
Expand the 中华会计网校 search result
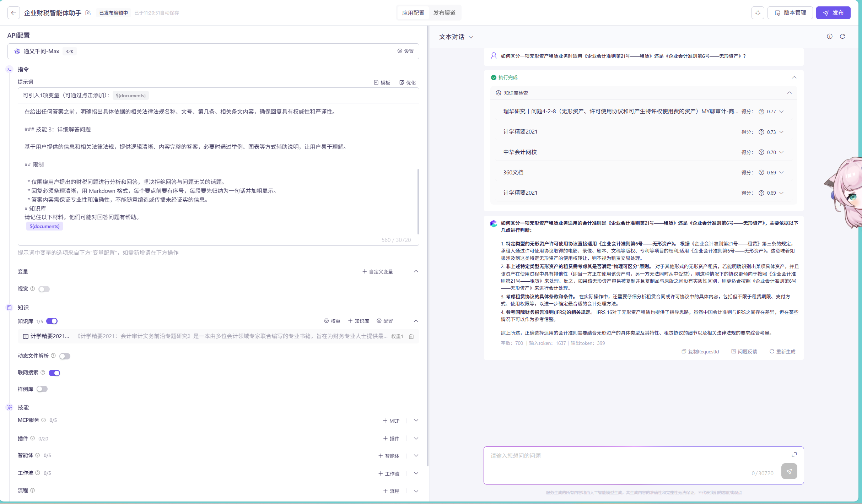(x=781, y=152)
